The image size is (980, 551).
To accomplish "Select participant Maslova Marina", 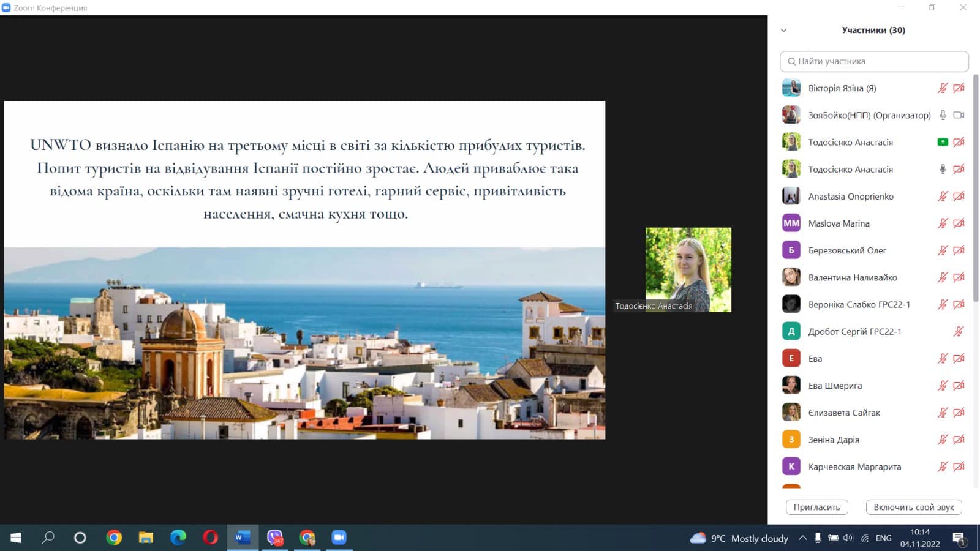I will click(874, 223).
